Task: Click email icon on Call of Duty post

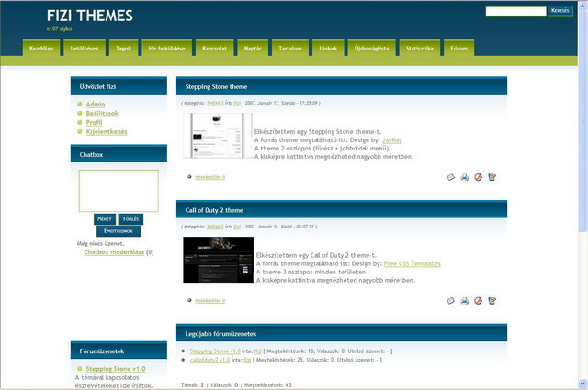Action: 451,300
